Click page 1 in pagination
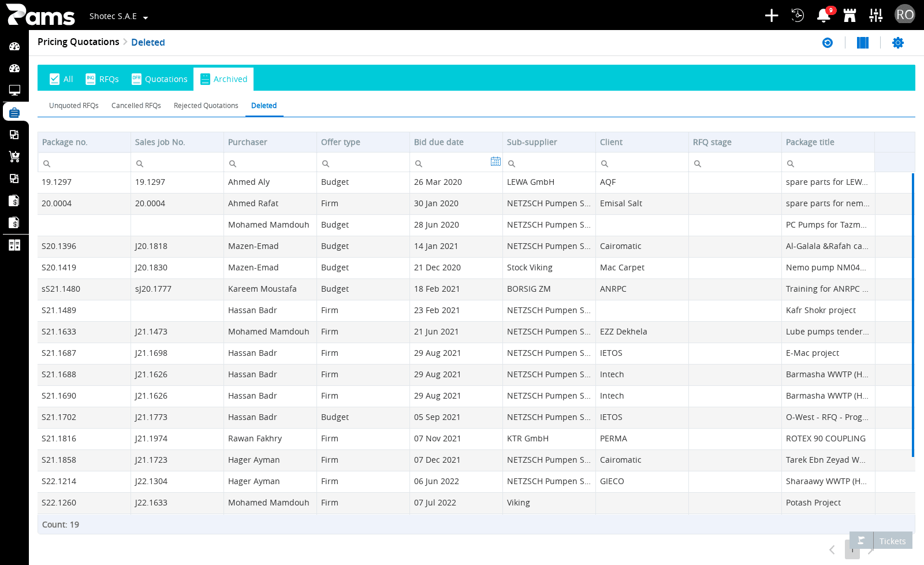The image size is (924, 565). [x=852, y=550]
